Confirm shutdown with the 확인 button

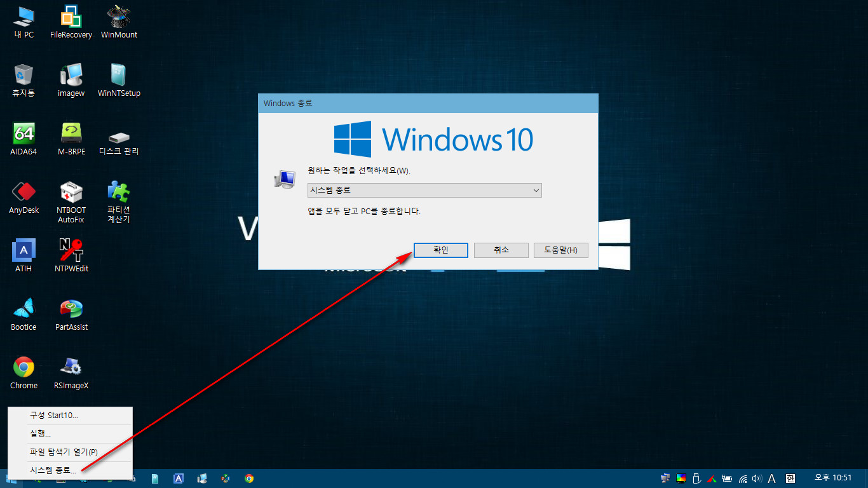[x=441, y=250]
